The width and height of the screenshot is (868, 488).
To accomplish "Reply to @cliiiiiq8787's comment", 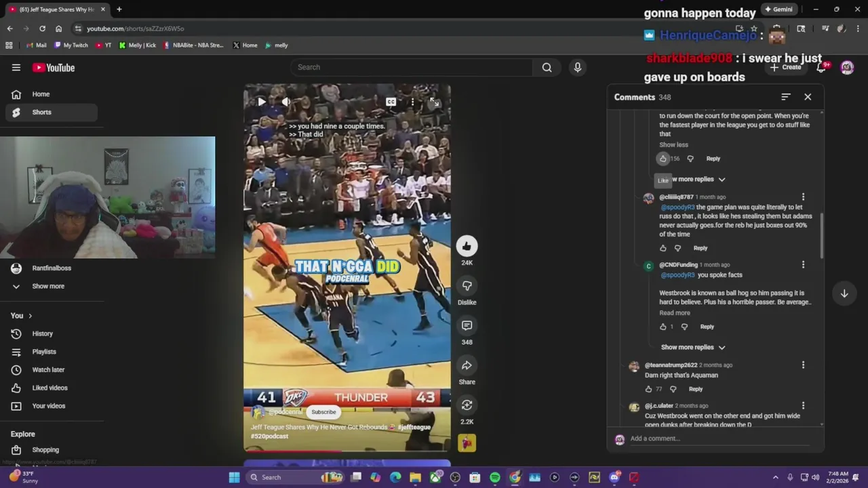I will 701,248.
